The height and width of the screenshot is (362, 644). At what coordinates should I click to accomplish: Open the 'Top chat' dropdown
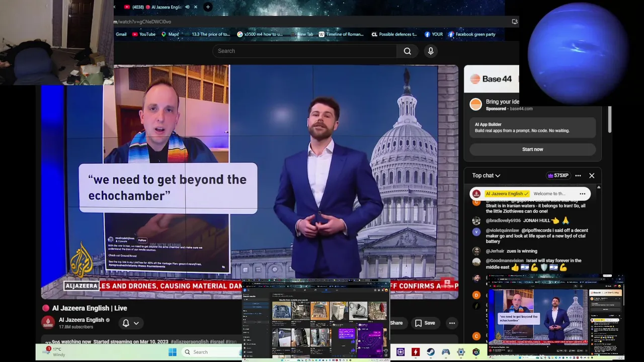486,175
